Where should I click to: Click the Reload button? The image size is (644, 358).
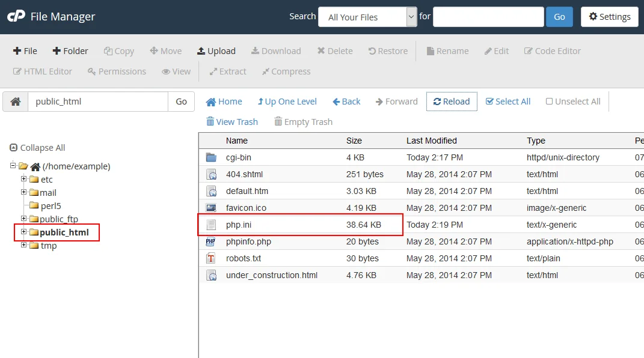(x=452, y=102)
